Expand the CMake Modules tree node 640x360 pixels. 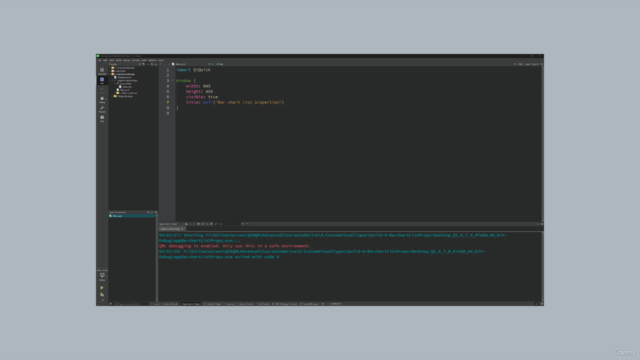coord(112,96)
